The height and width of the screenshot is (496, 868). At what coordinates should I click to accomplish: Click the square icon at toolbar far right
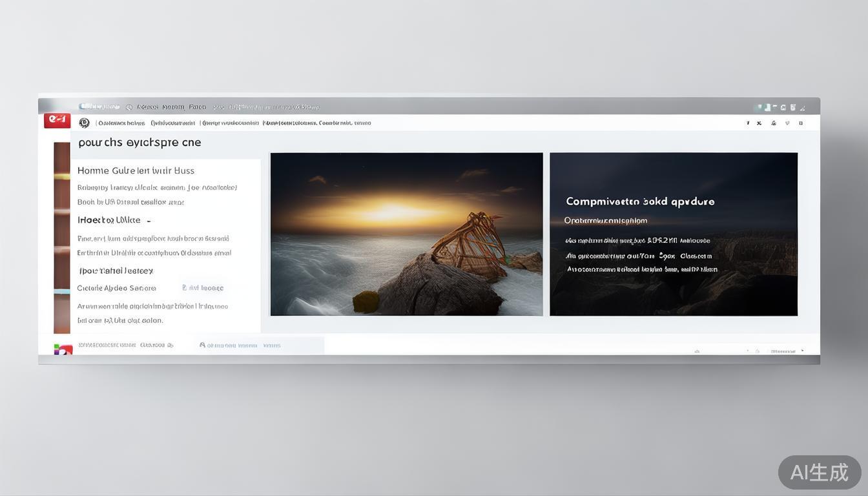click(x=801, y=123)
